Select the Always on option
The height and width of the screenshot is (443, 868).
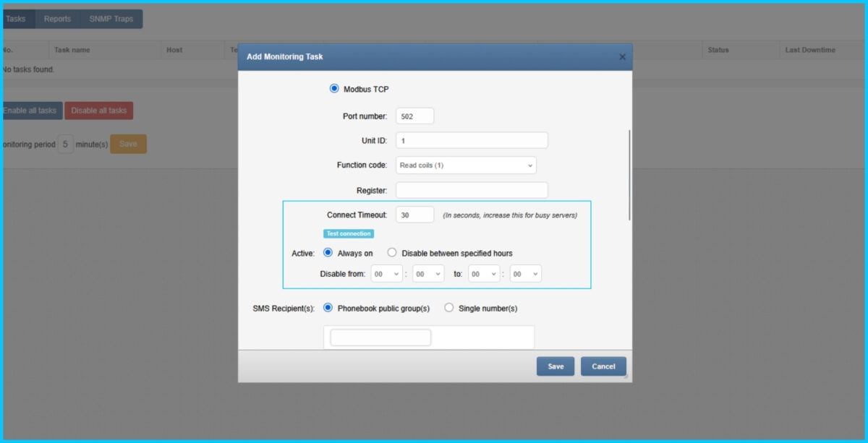click(328, 253)
